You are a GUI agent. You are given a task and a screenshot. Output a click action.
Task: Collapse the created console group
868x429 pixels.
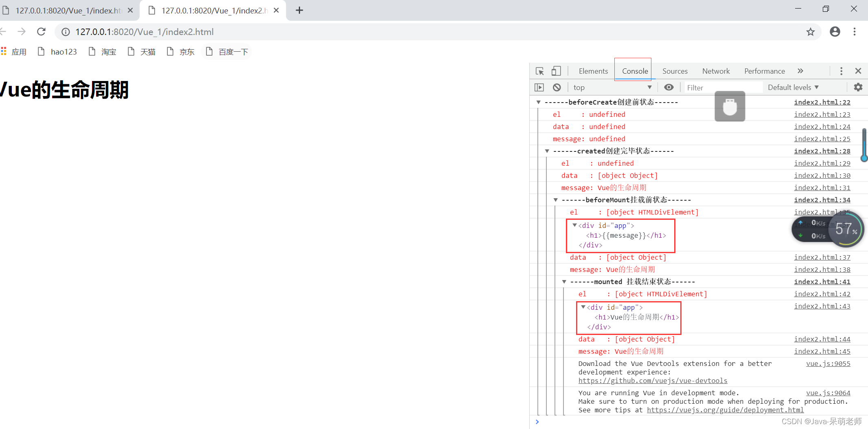click(x=547, y=151)
